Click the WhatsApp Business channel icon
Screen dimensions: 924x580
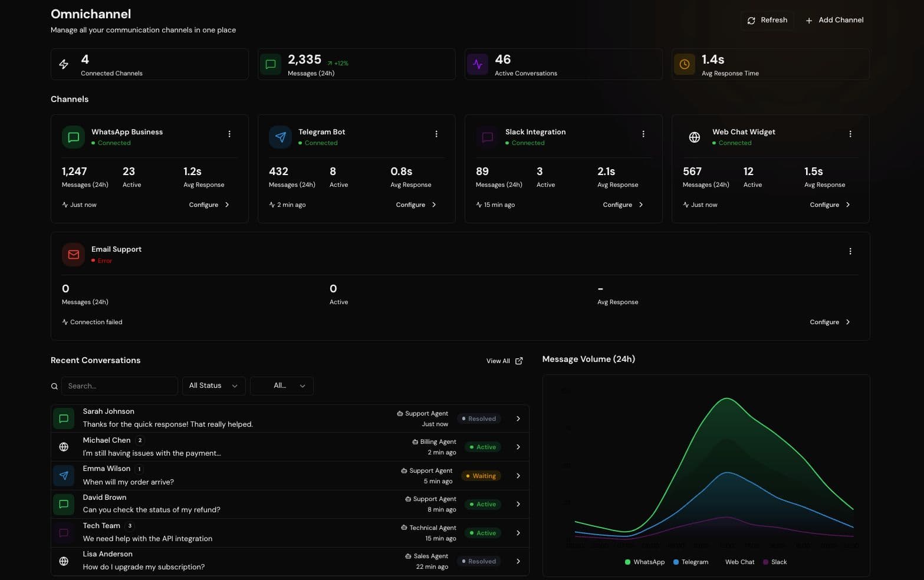tap(73, 137)
